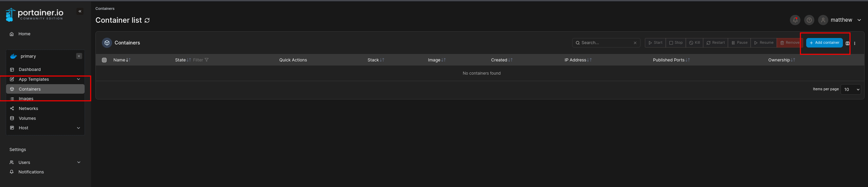Open the help question-mark icon

(x=809, y=20)
